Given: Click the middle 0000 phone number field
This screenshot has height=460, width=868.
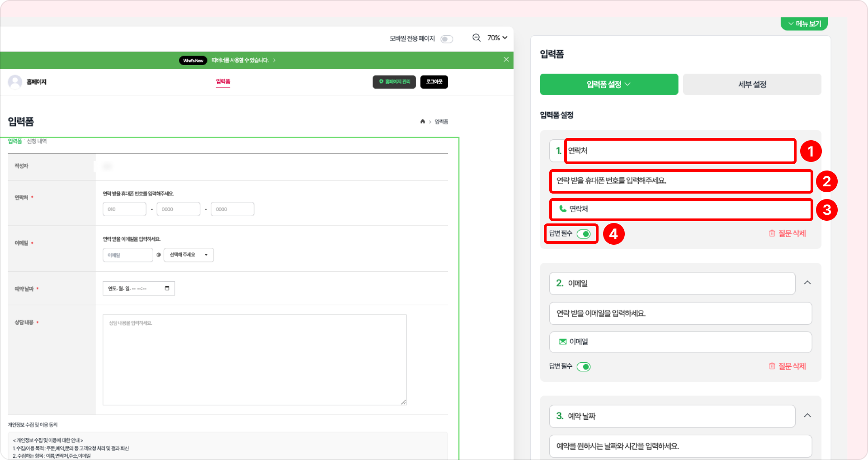Looking at the screenshot, I should click(x=179, y=209).
